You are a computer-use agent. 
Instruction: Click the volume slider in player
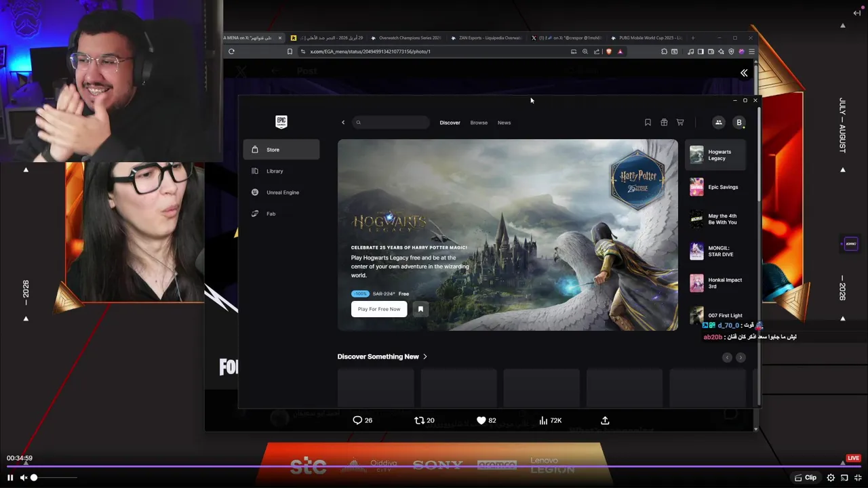[x=54, y=478]
